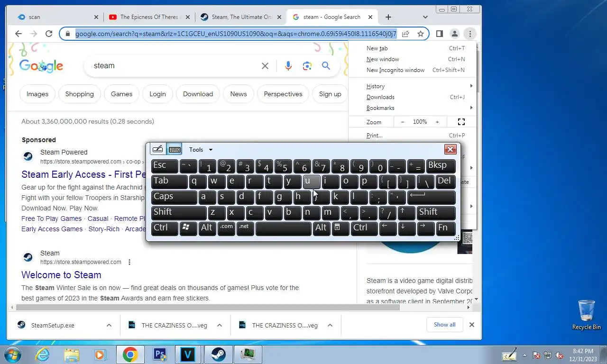Increase zoom with the plus button
The height and width of the screenshot is (364, 607).
[437, 122]
